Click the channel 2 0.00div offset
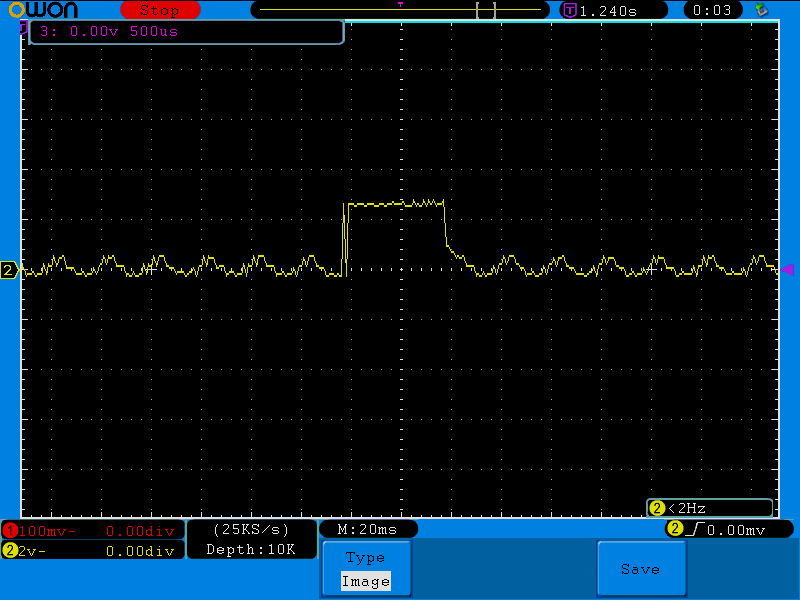This screenshot has height=600, width=800. pos(140,551)
